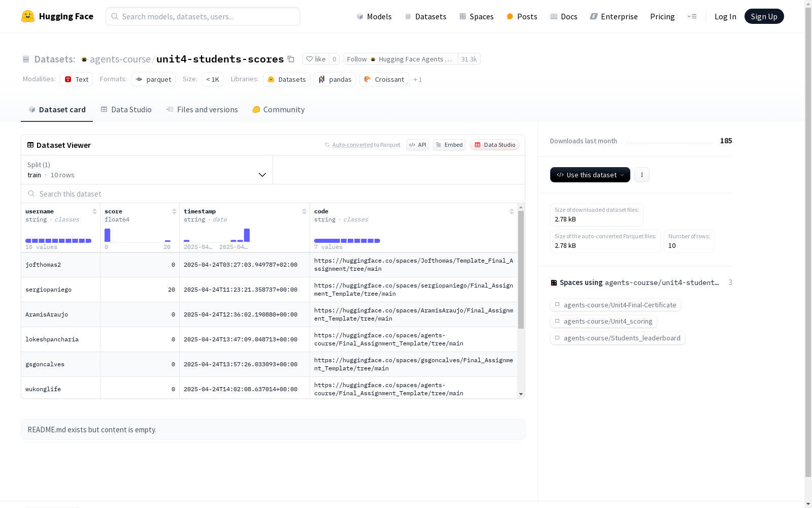The image size is (812, 508).
Task: Click the pandas library tag
Action: (335, 79)
